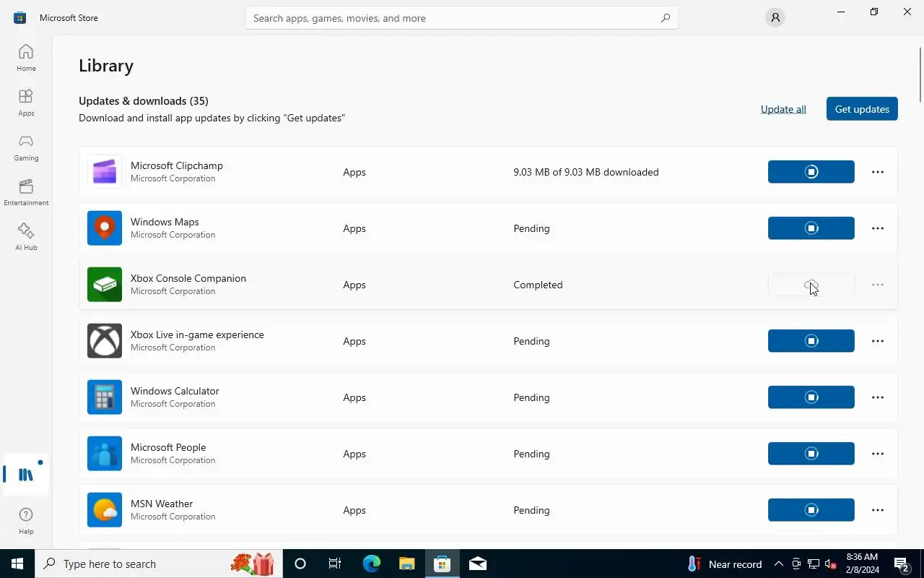Click the page's vertical scrollbar
Screen dimensions: 924x578
pyautogui.click(x=920, y=74)
